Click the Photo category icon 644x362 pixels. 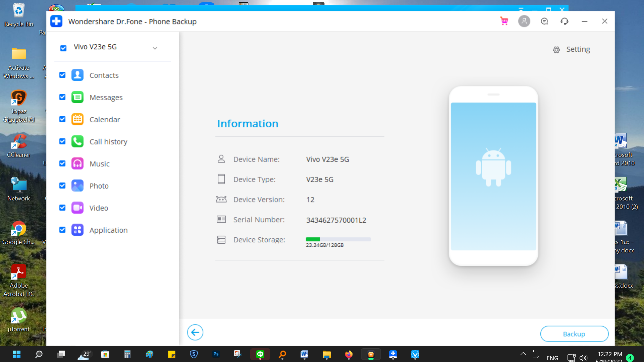pyautogui.click(x=77, y=186)
